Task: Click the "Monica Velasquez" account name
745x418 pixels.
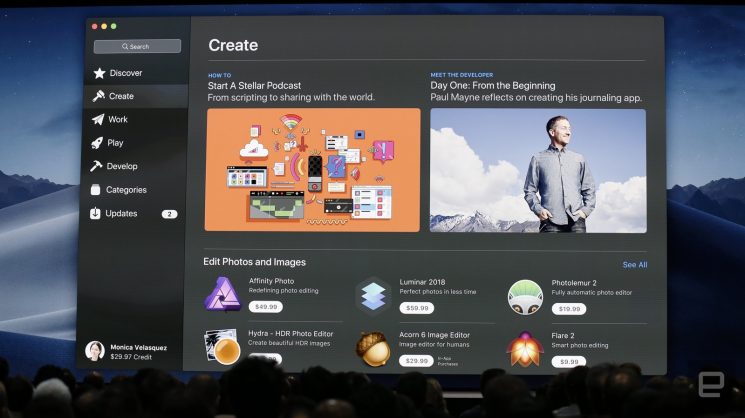Action: (x=139, y=348)
